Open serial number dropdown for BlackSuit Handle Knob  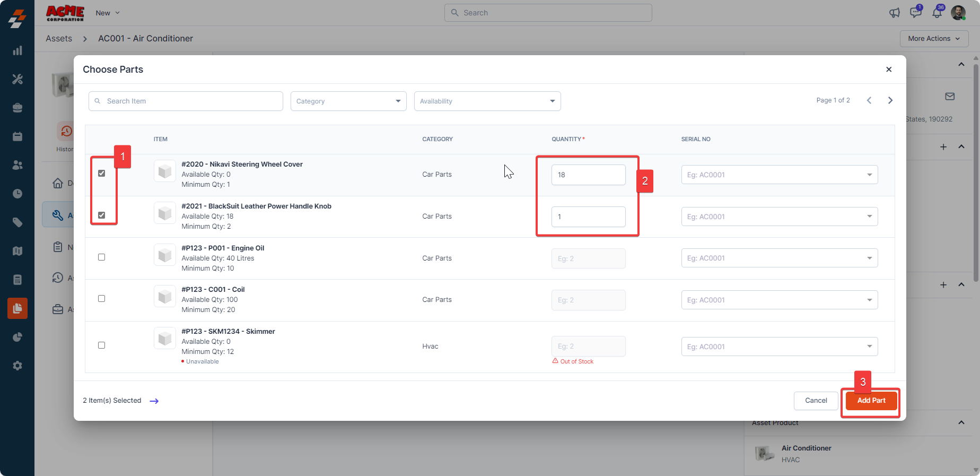[780, 217]
